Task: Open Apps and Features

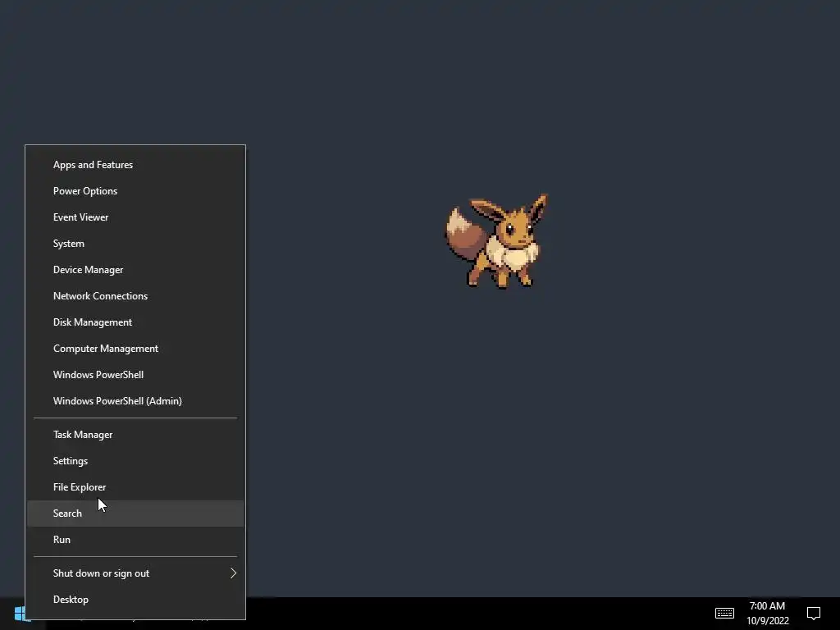Action: click(x=135, y=164)
